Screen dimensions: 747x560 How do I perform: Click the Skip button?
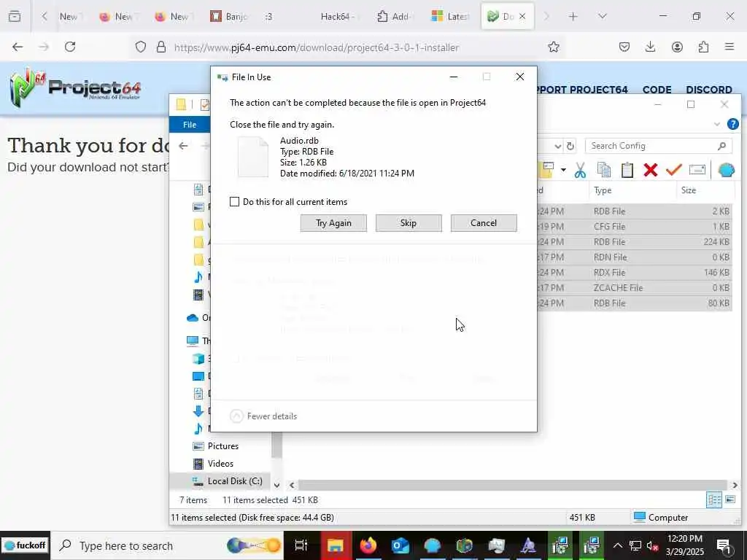pos(409,223)
